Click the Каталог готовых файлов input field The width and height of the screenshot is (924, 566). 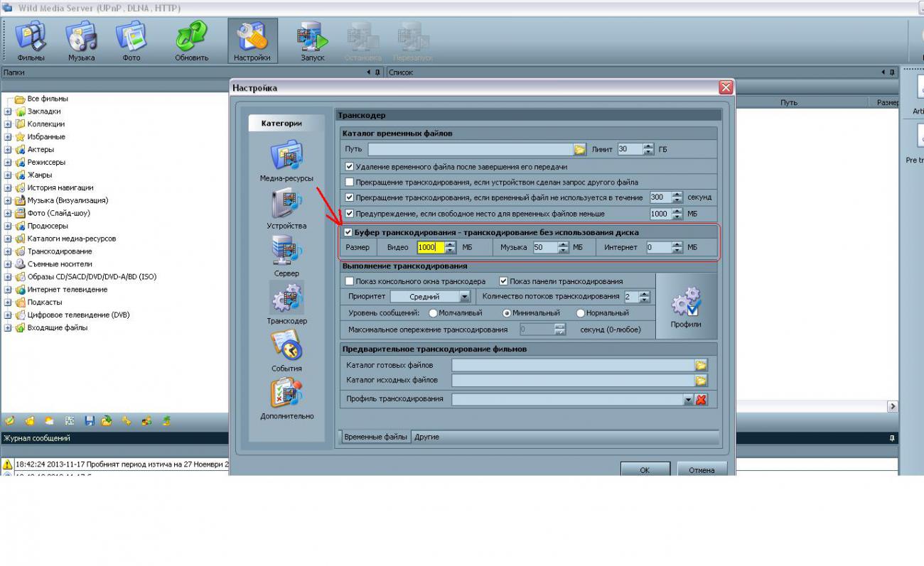click(573, 365)
